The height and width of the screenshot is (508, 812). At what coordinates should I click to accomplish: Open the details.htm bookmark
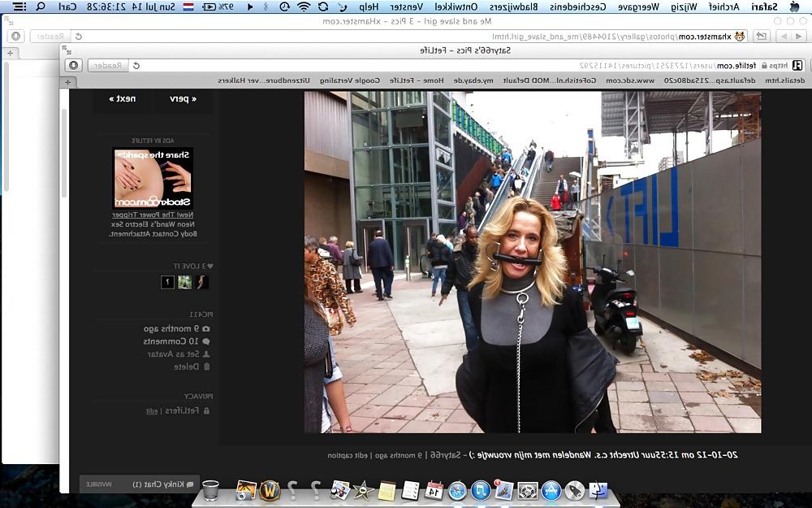click(784, 80)
